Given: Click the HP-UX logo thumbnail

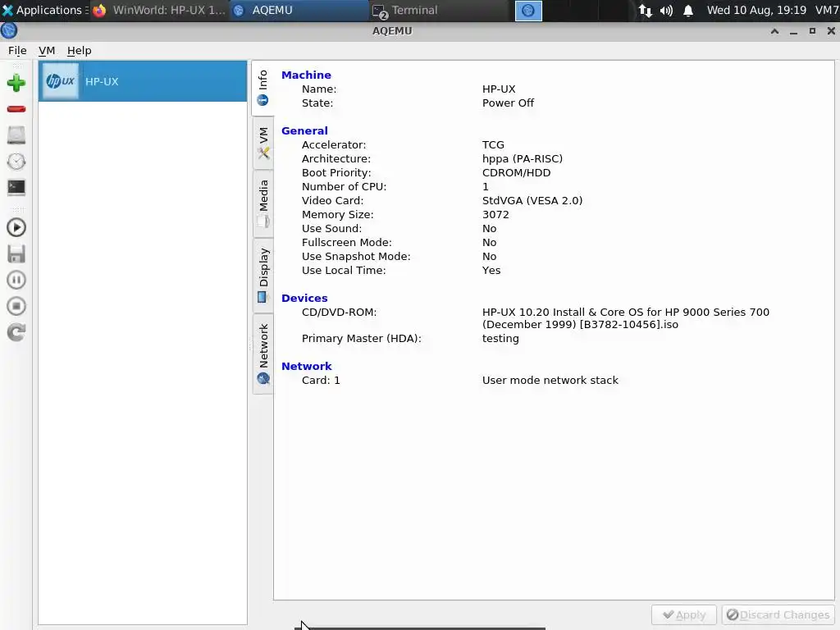Looking at the screenshot, I should click(60, 81).
